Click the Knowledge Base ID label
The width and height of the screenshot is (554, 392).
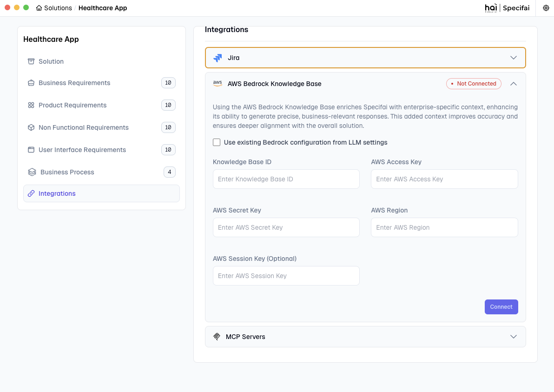click(x=242, y=162)
